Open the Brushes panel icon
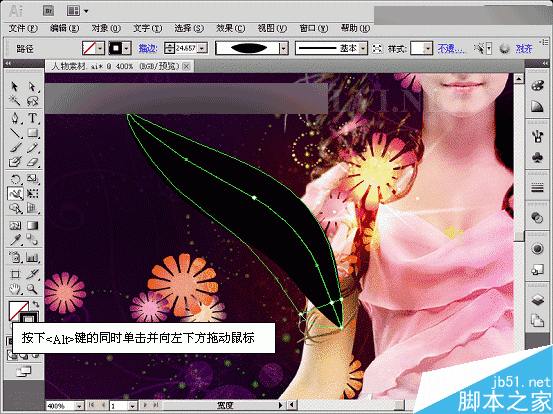The width and height of the screenshot is (553, 414). point(537,136)
